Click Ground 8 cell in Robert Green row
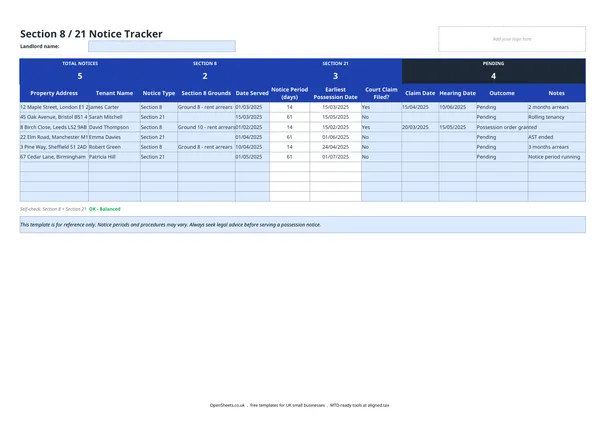Viewport: 600px width, 424px height. [x=206, y=147]
